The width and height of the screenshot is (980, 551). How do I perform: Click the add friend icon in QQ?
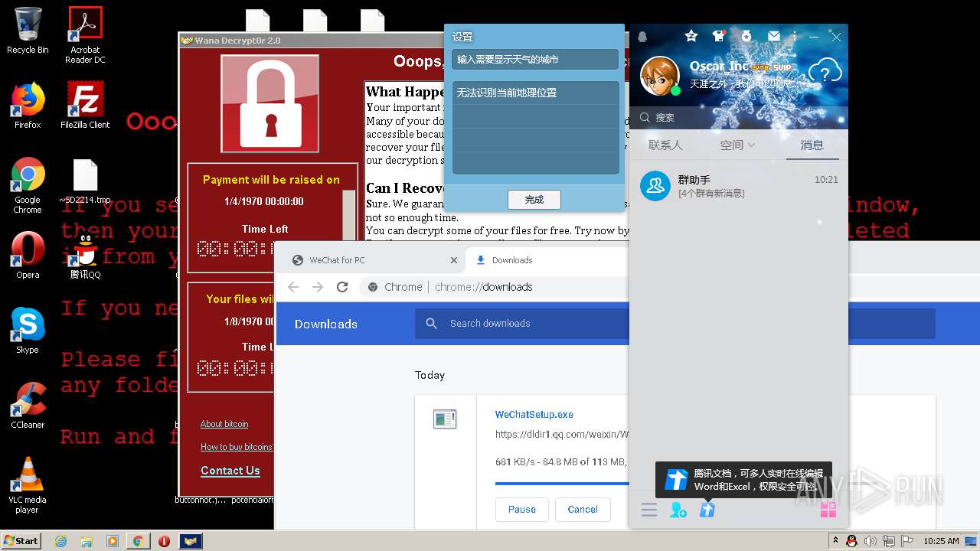click(x=678, y=510)
